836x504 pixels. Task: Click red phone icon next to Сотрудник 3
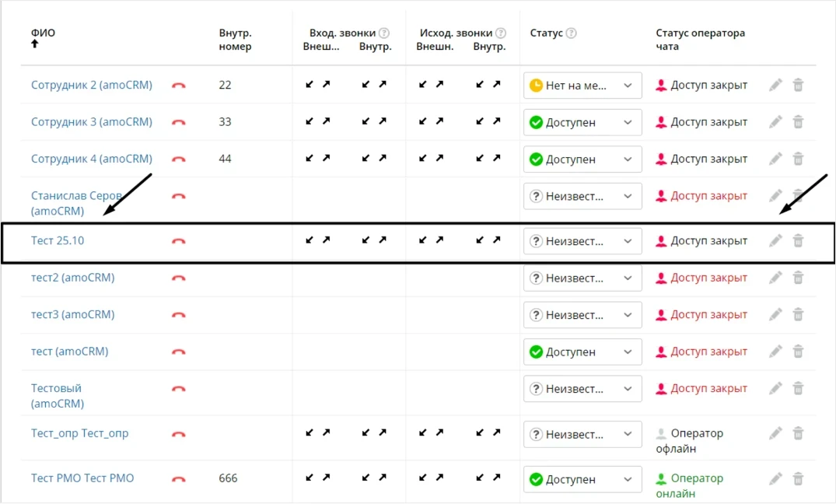click(179, 122)
